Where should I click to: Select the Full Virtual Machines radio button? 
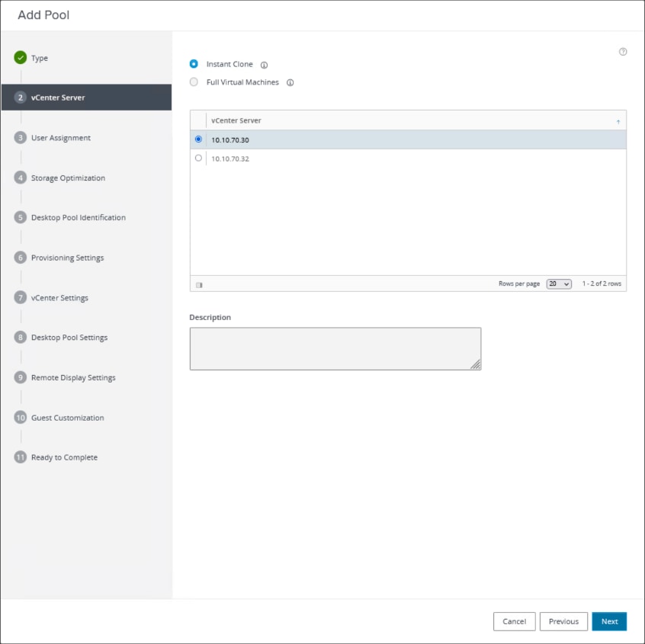194,82
